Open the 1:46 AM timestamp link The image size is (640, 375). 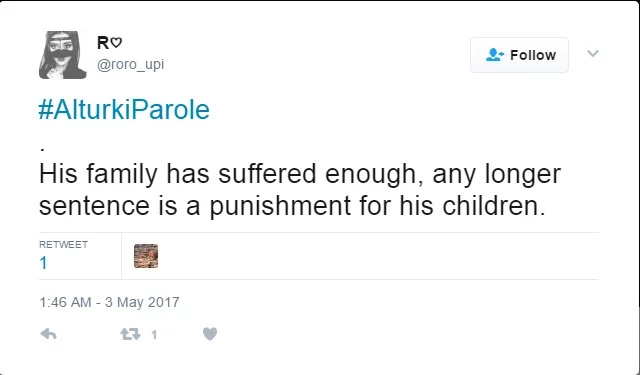click(x=65, y=302)
